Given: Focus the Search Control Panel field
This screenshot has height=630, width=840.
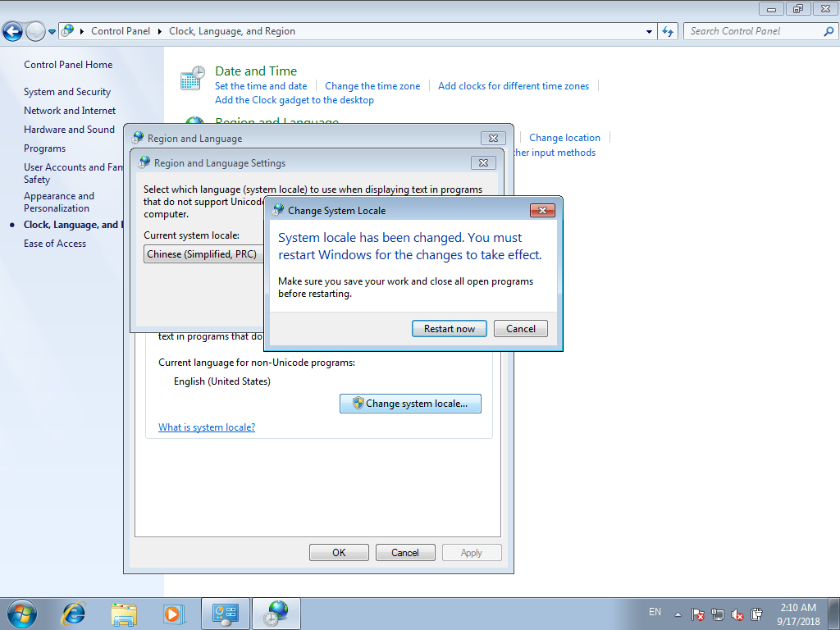Looking at the screenshot, I should 755,31.
